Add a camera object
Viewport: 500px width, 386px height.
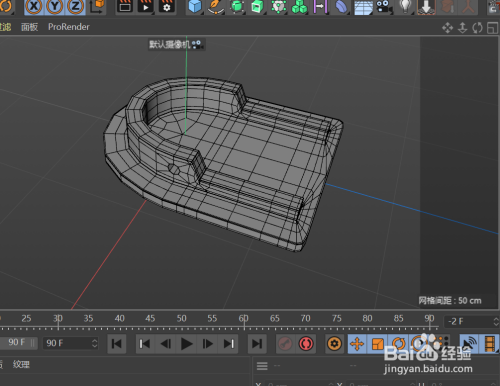pyautogui.click(x=384, y=6)
